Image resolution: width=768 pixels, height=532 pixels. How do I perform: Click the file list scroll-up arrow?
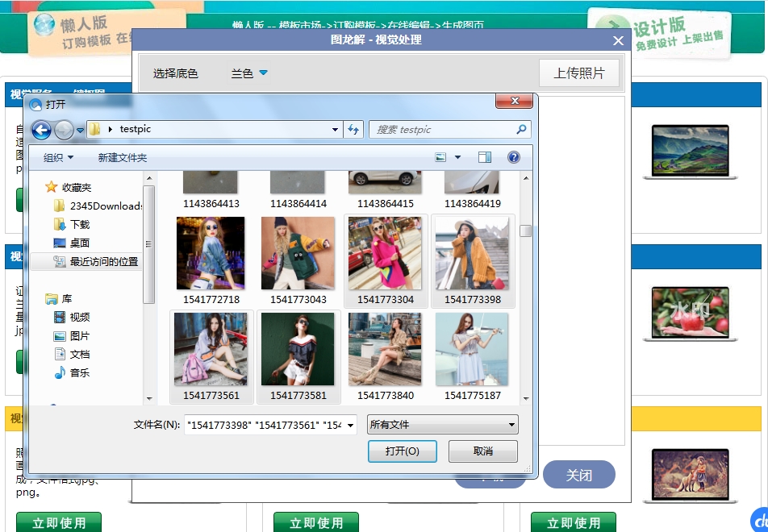(526, 178)
